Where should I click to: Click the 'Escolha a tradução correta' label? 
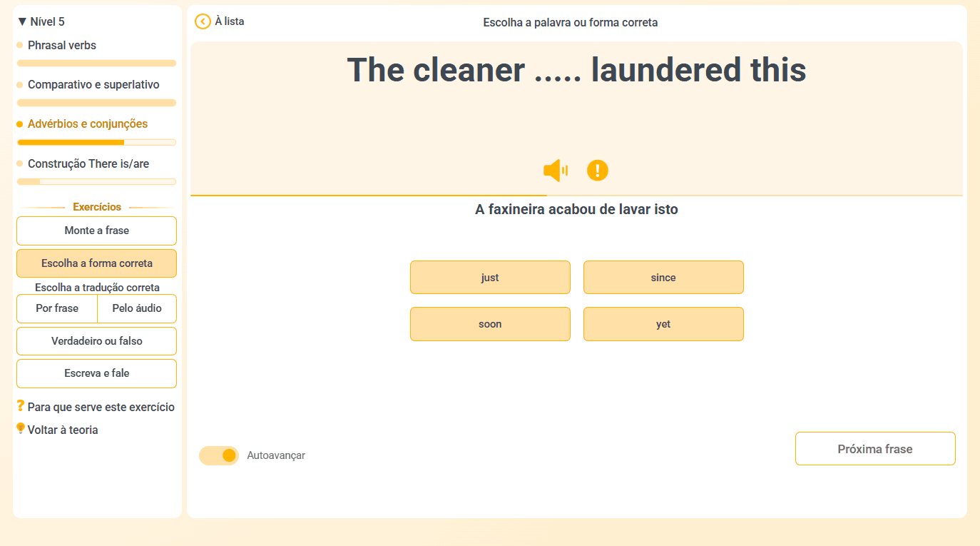click(97, 288)
